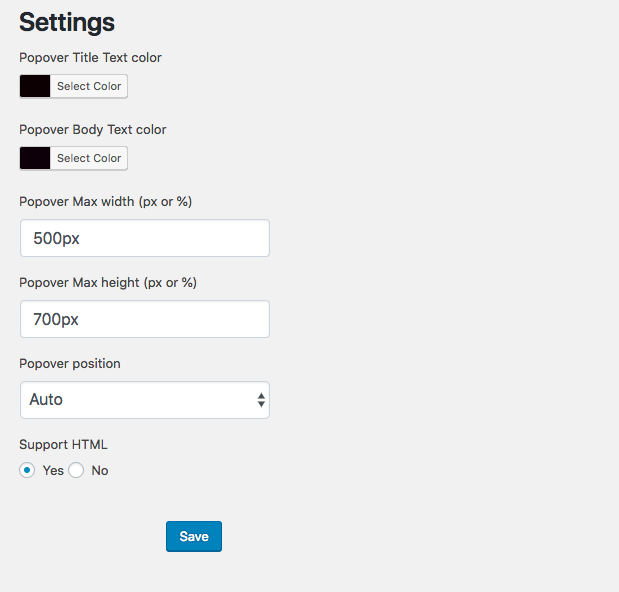The width and height of the screenshot is (619, 592).
Task: Open the Popover position Auto dropdown
Action: coord(144,400)
